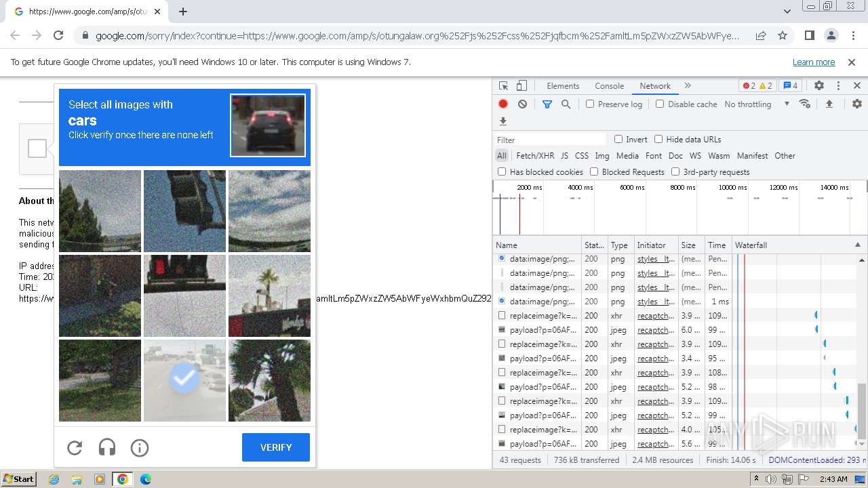Dismiss the Chrome update notice bar
Viewport: 868px width, 488px height.
tap(852, 62)
